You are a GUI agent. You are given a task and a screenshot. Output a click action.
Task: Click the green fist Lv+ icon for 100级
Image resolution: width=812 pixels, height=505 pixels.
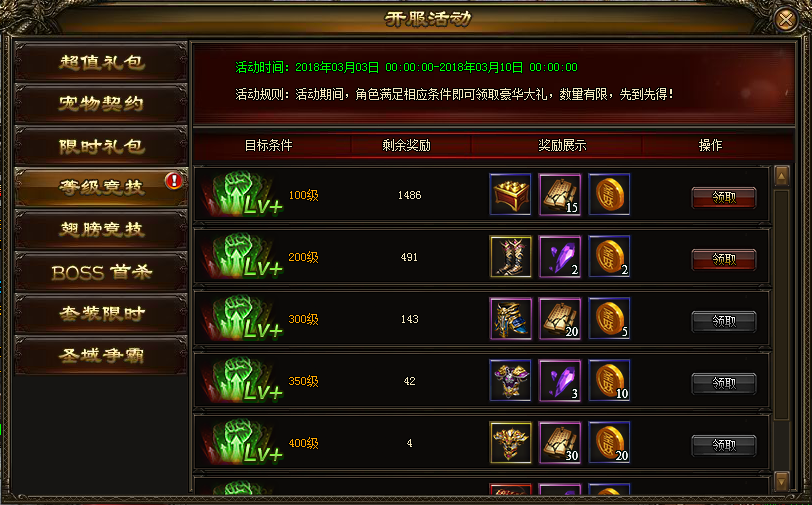click(x=243, y=195)
